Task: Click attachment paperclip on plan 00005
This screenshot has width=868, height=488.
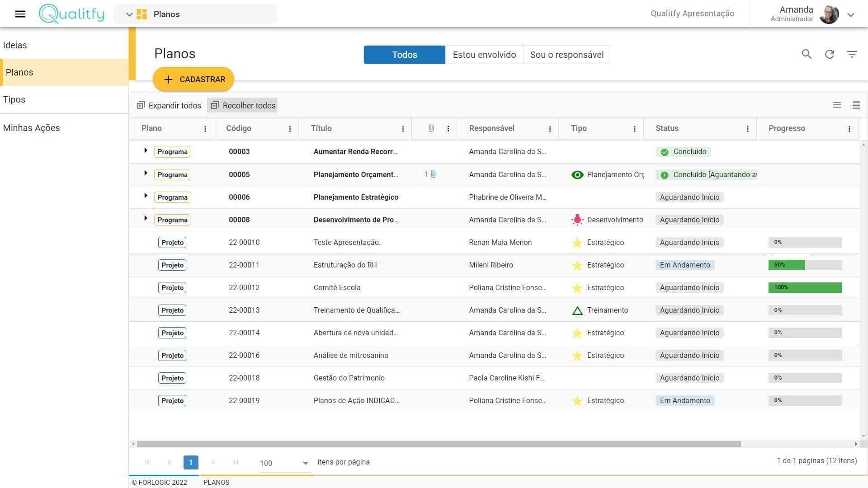Action: point(433,174)
